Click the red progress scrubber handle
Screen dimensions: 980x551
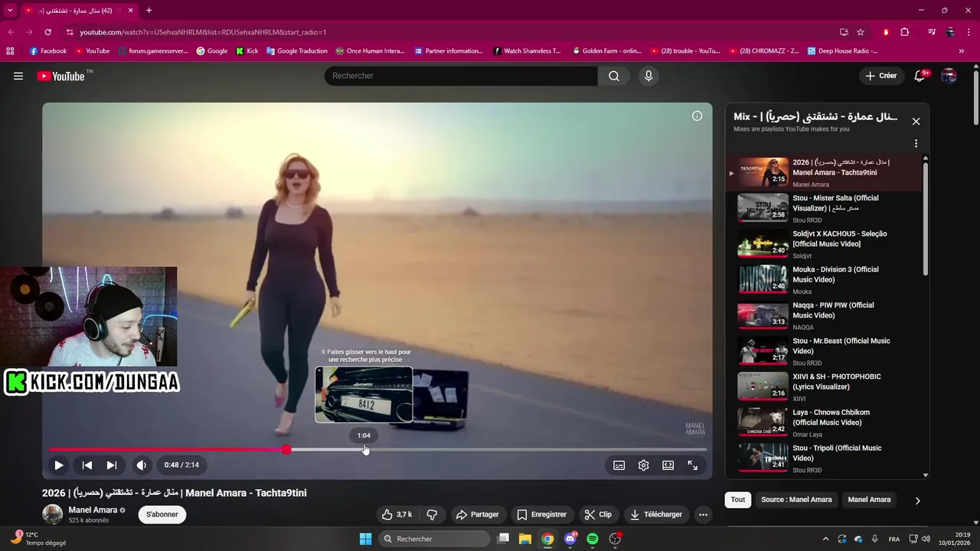pyautogui.click(x=286, y=449)
